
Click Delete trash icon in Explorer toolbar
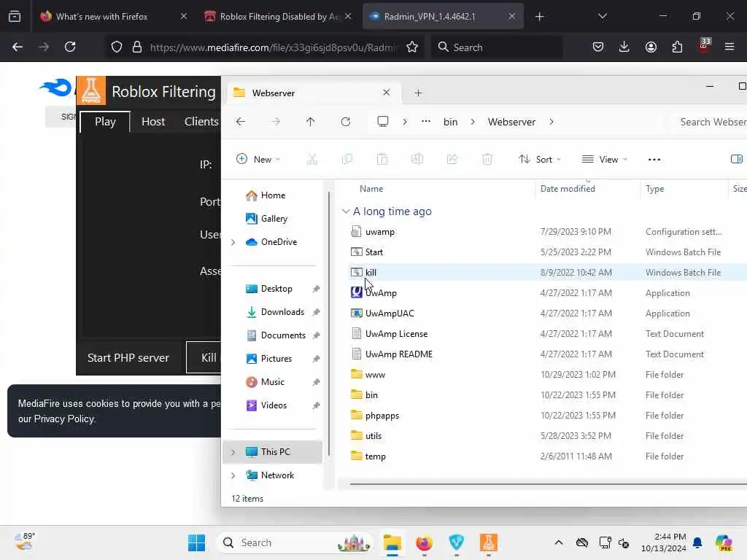487,159
